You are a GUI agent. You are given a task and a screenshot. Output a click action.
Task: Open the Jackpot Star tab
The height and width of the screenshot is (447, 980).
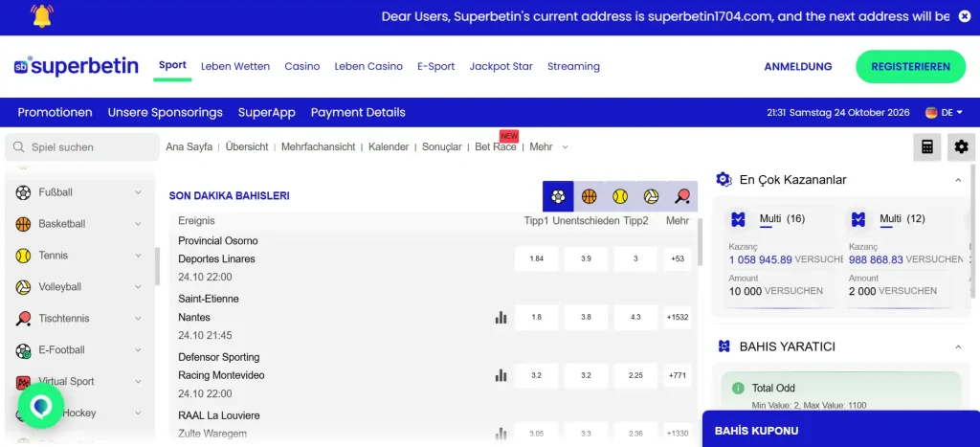(501, 66)
